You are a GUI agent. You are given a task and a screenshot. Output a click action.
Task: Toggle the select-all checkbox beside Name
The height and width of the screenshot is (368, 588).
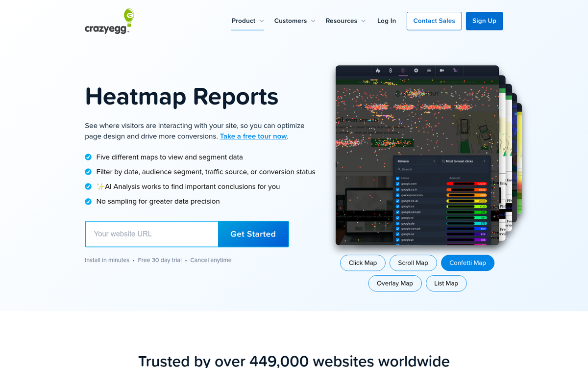tap(397, 178)
